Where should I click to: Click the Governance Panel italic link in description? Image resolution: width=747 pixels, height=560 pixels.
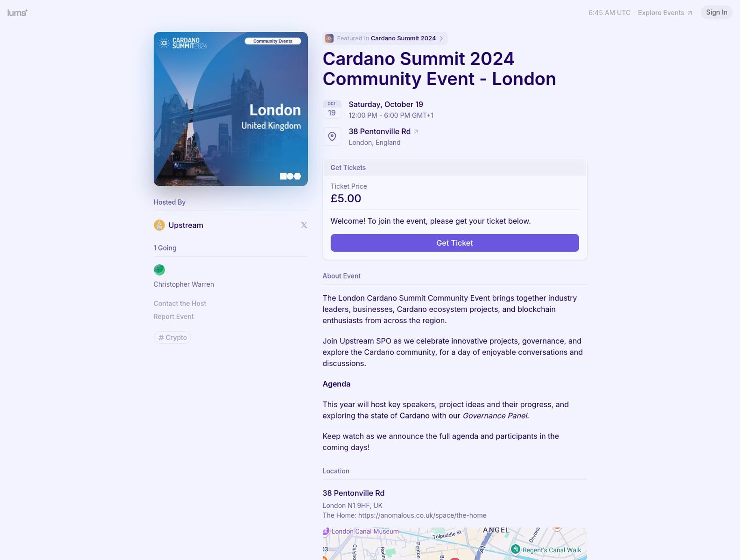494,415
